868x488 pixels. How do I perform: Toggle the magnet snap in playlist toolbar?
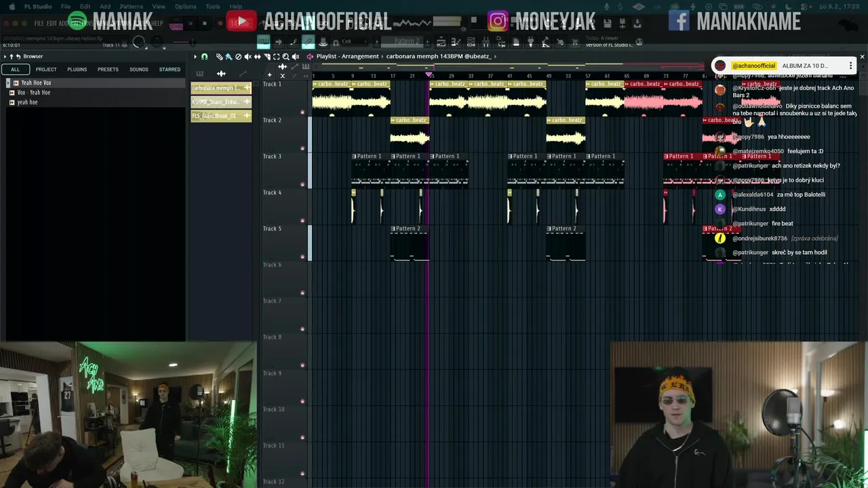tap(204, 57)
